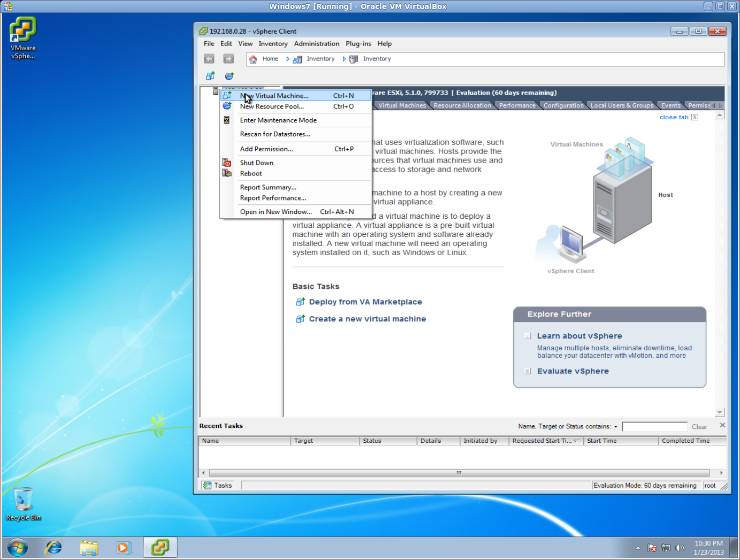Open Learn about vSphere link
Screen dimensions: 740x560
coord(579,336)
